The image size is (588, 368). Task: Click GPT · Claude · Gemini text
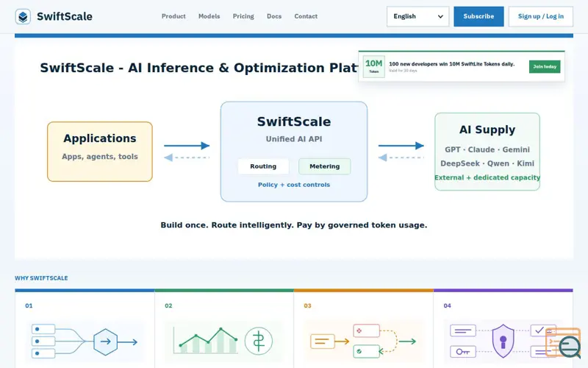(x=487, y=149)
